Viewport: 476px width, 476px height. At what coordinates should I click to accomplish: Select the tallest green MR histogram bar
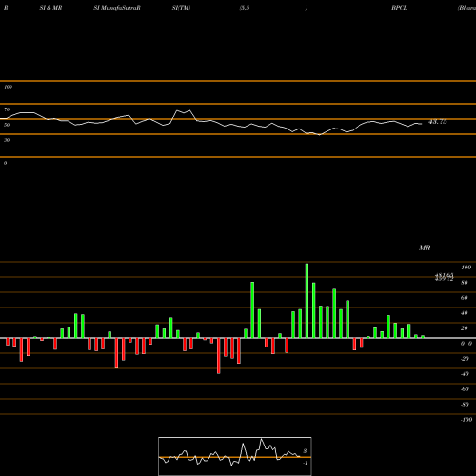(x=307, y=301)
